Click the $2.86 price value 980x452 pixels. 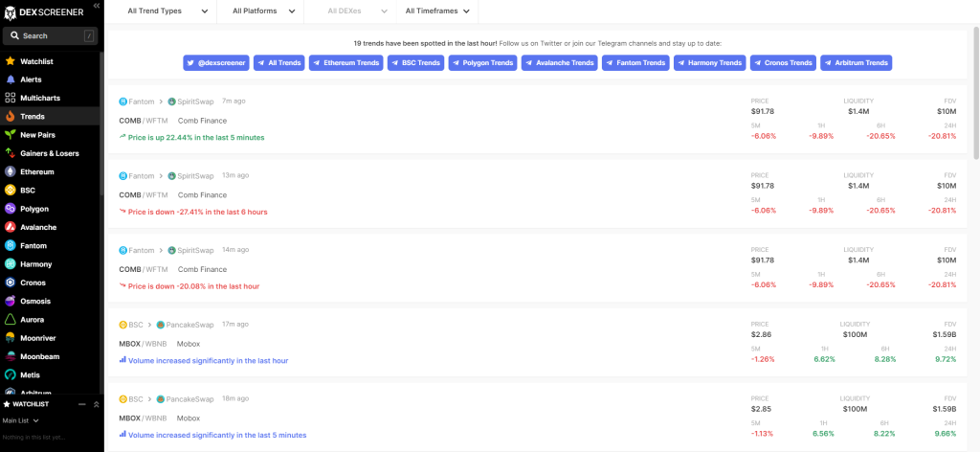[761, 334]
